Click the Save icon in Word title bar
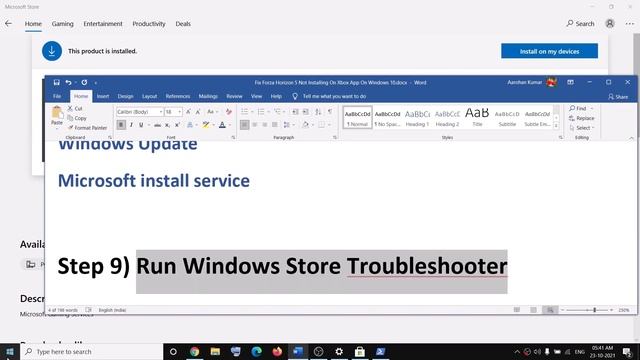 pos(56,82)
